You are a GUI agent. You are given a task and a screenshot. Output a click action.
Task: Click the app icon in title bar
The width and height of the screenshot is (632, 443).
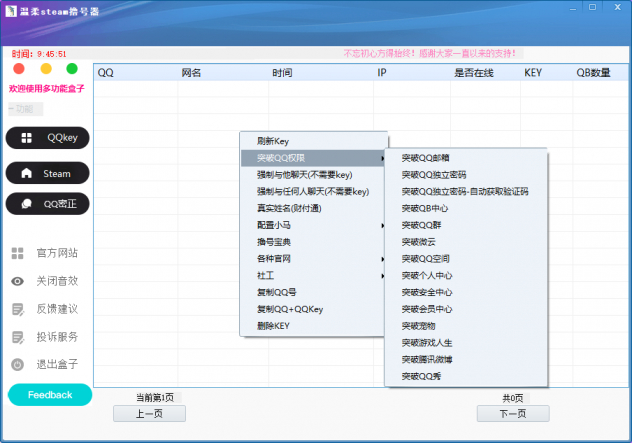pos(11,11)
